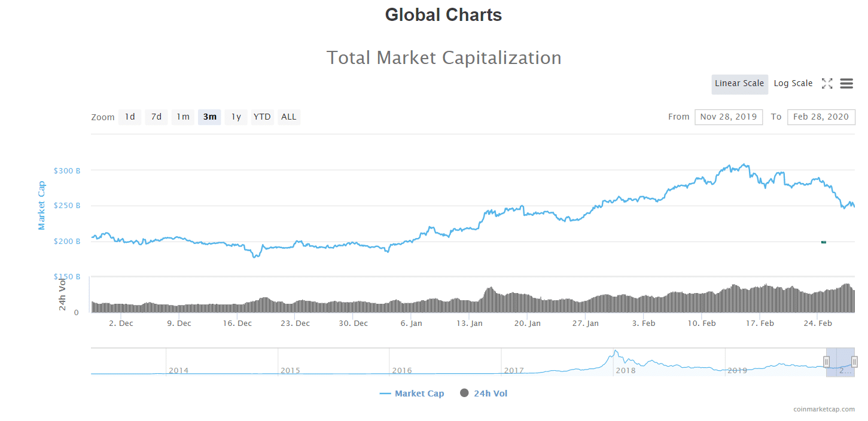Select Linear Scale option
868x421 pixels.
(x=739, y=84)
